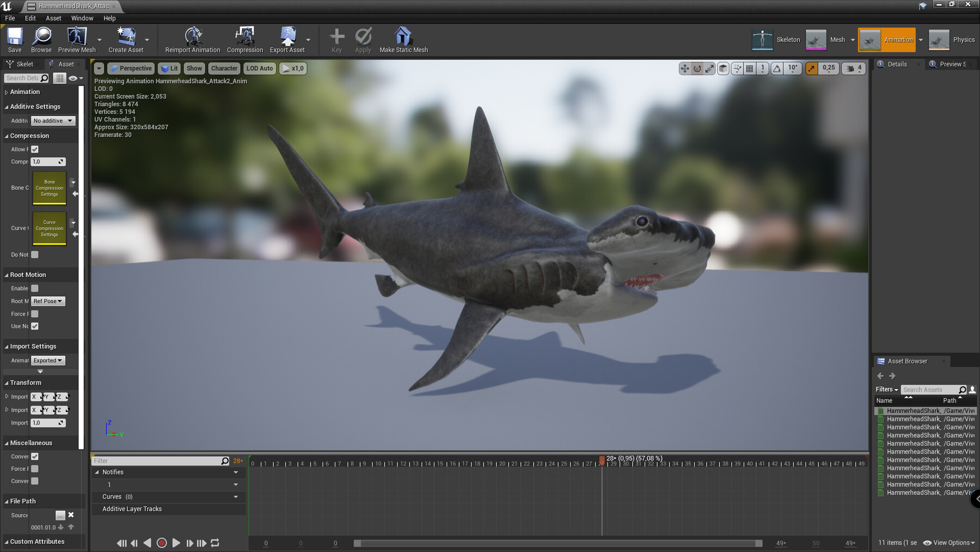Viewport: 980px width, 552px height.
Task: Export the animation asset
Action: [287, 39]
